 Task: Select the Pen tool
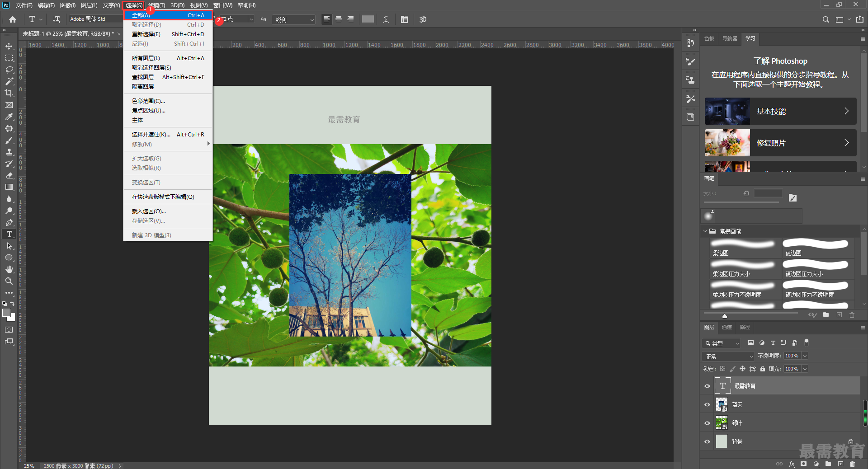pyautogui.click(x=9, y=222)
